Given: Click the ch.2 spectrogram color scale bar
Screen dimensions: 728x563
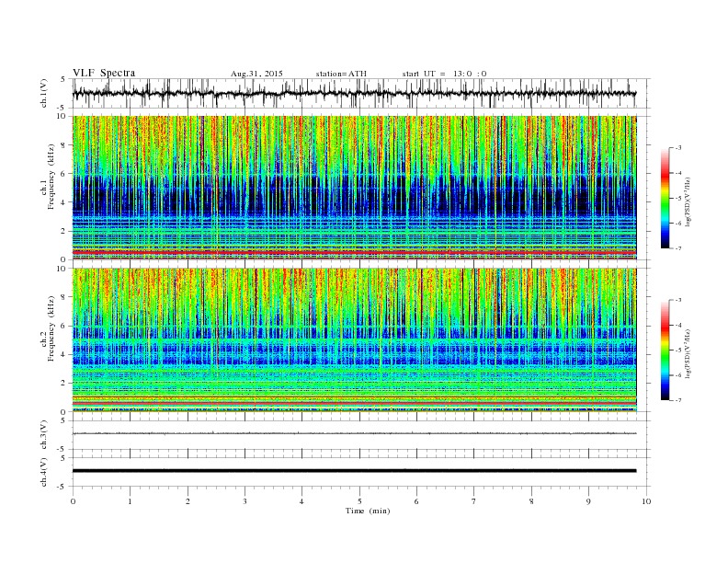Looking at the screenshot, I should 665,350.
